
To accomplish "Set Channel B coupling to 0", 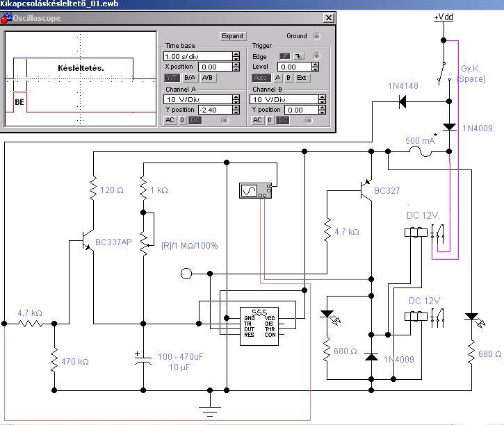I will (x=269, y=120).
